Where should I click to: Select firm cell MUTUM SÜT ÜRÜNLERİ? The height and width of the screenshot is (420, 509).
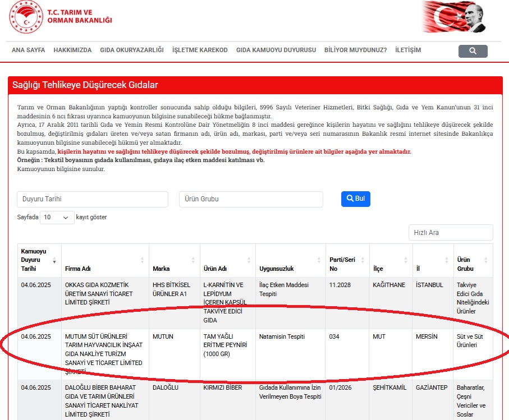104,353
